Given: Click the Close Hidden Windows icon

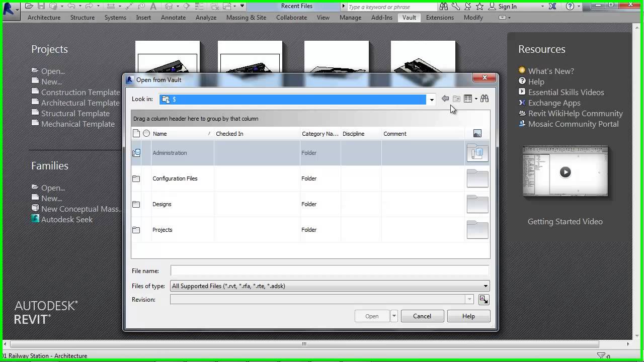Looking at the screenshot, I should point(214,6).
